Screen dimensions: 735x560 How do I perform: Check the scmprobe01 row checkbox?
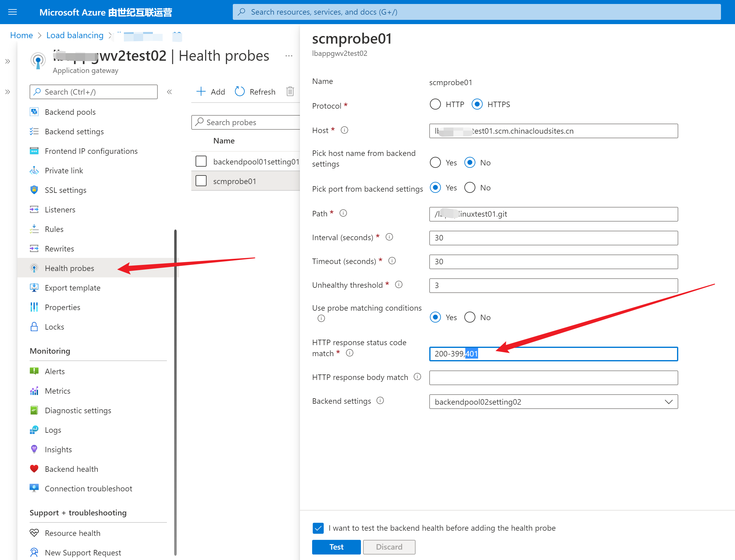(x=201, y=181)
